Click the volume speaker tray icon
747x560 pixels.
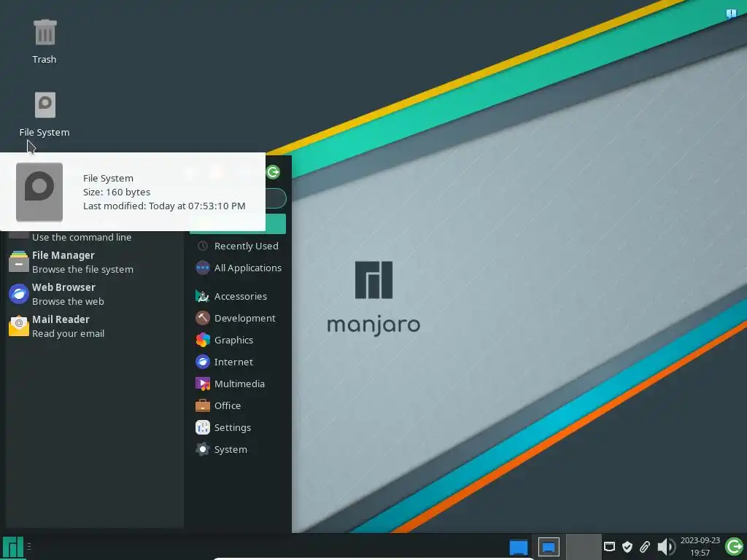(x=666, y=547)
